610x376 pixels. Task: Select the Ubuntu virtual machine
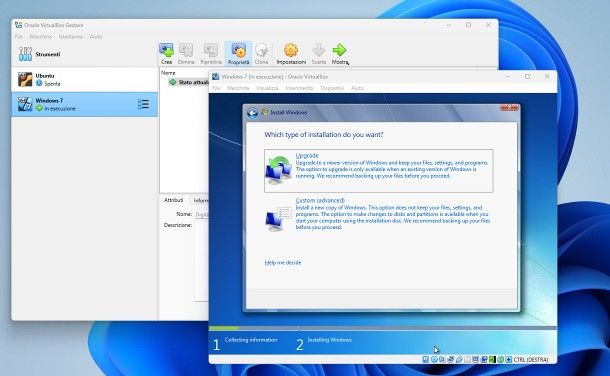click(84, 79)
